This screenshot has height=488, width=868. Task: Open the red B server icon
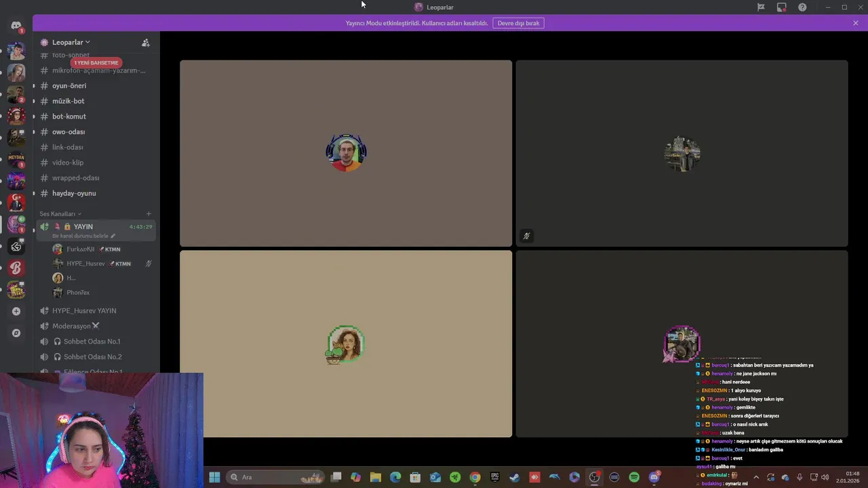16,268
